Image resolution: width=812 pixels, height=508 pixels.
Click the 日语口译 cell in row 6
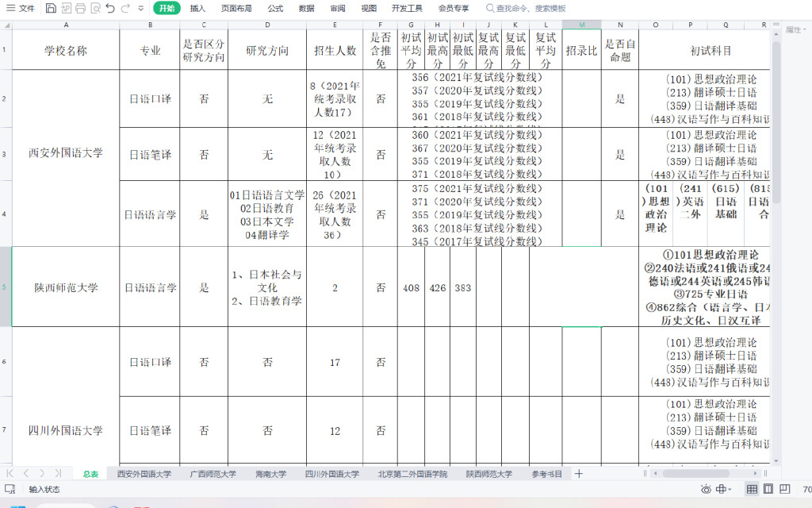click(150, 362)
